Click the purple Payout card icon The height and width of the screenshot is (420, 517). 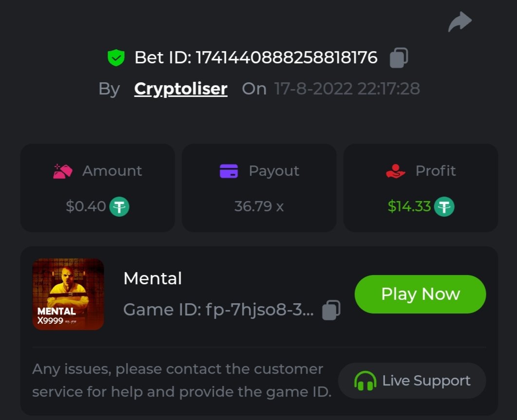229,171
